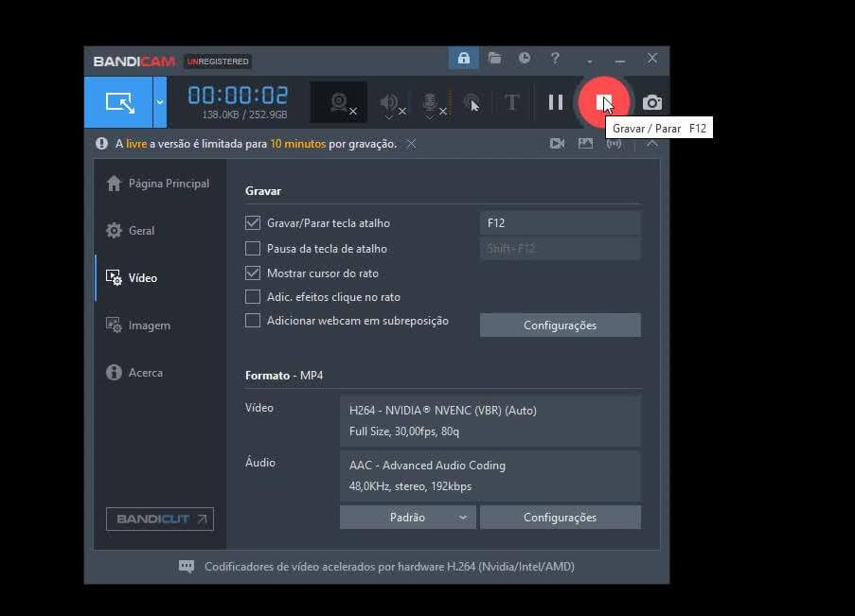
Task: Expand the recording mode dropdown arrow
Action: 160,102
